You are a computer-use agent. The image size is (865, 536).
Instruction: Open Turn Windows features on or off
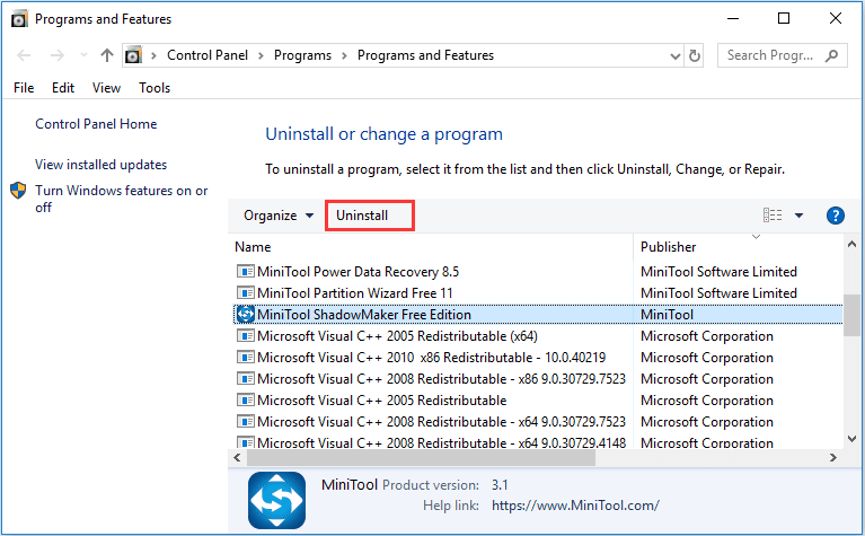tap(121, 199)
